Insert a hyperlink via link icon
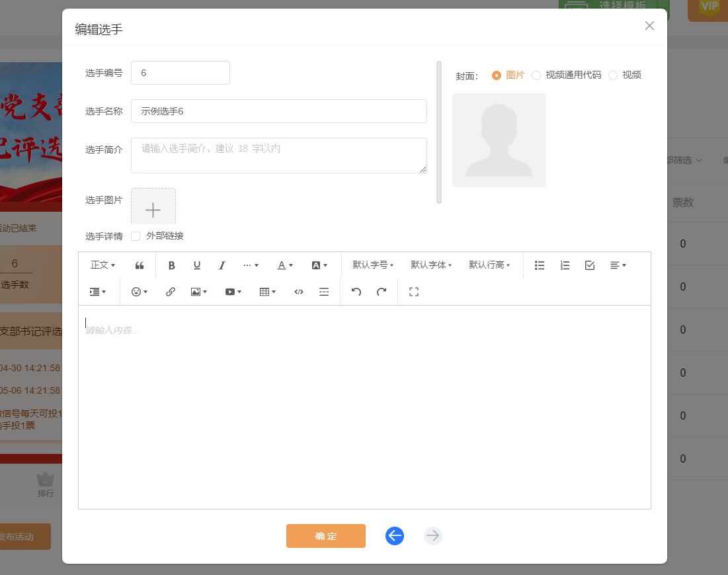The image size is (728, 575). 171,292
